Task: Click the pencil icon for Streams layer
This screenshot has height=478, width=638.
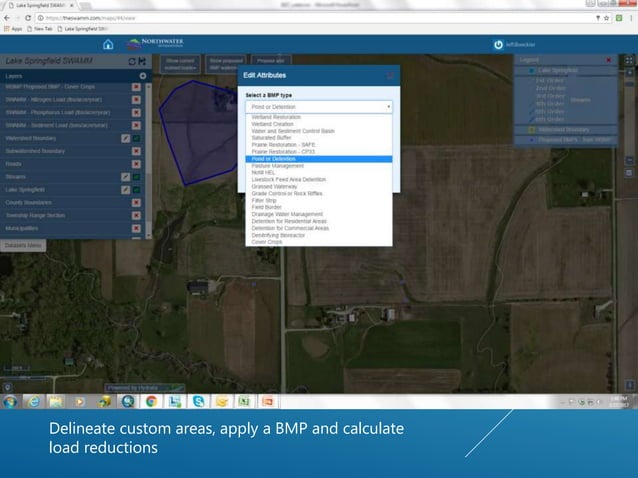Action: coord(125,177)
